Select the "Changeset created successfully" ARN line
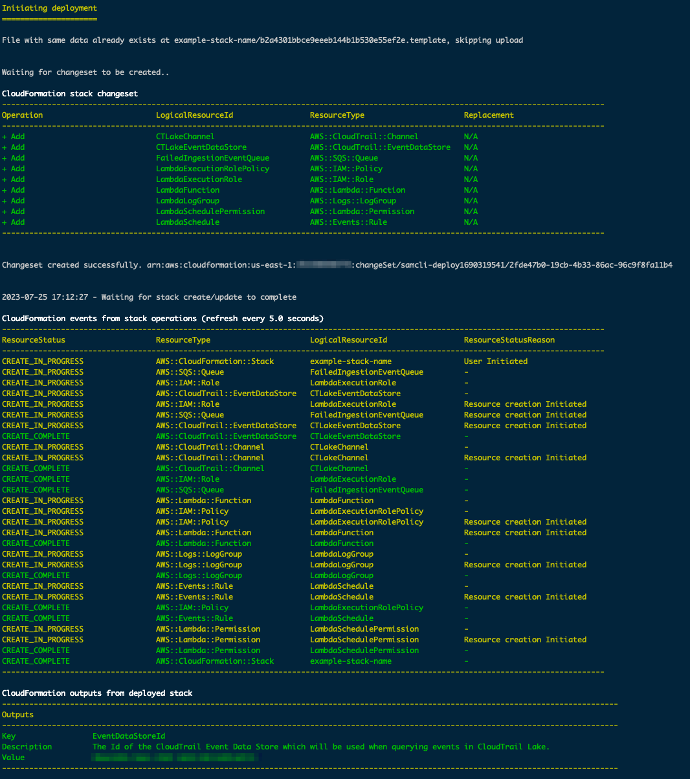 point(337,265)
